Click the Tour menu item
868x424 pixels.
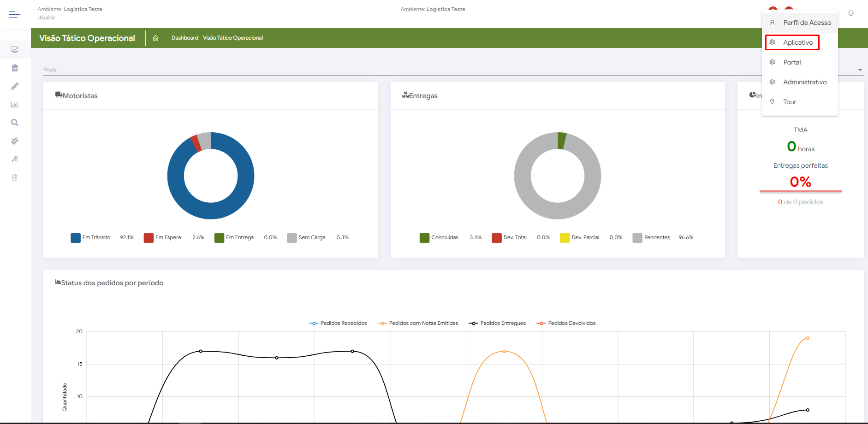pyautogui.click(x=790, y=102)
